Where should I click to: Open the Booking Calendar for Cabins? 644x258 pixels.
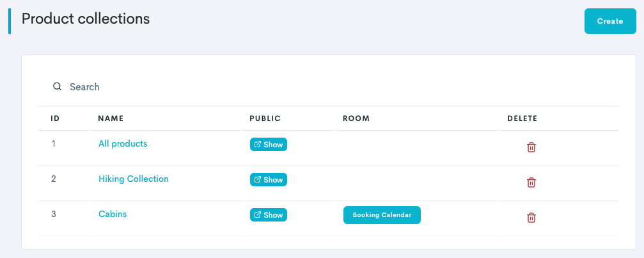[382, 215]
